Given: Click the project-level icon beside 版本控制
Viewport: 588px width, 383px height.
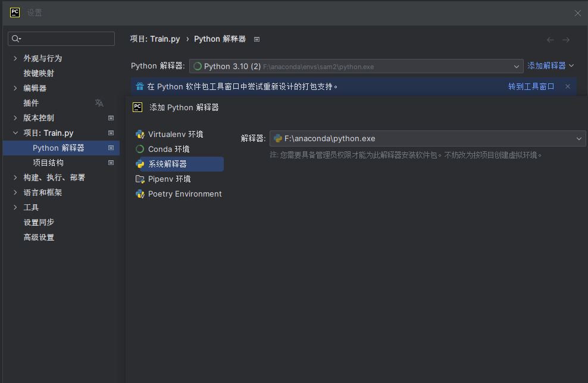Looking at the screenshot, I should pyautogui.click(x=111, y=118).
